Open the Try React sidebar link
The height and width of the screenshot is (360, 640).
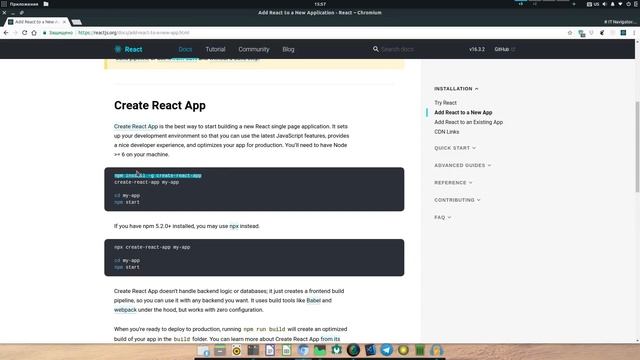click(x=445, y=103)
